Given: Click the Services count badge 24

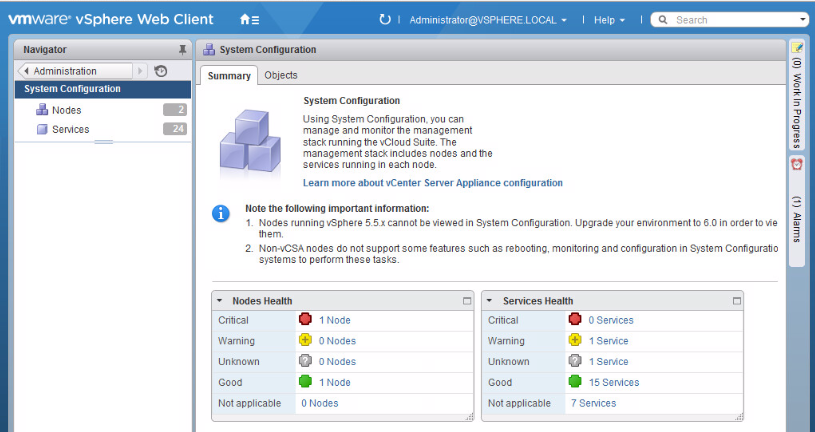Looking at the screenshot, I should click(x=175, y=129).
